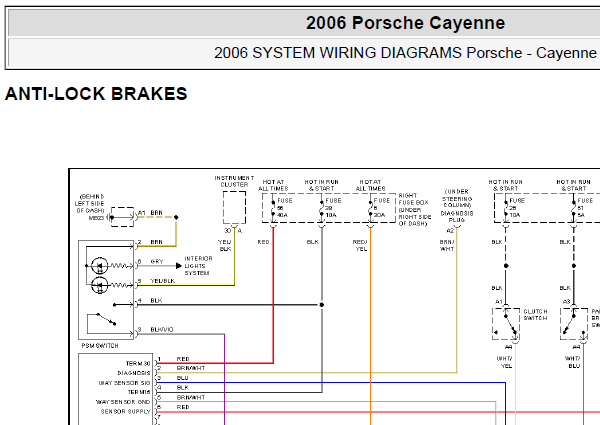Click the "TERM 30" pin label

pyautogui.click(x=138, y=363)
